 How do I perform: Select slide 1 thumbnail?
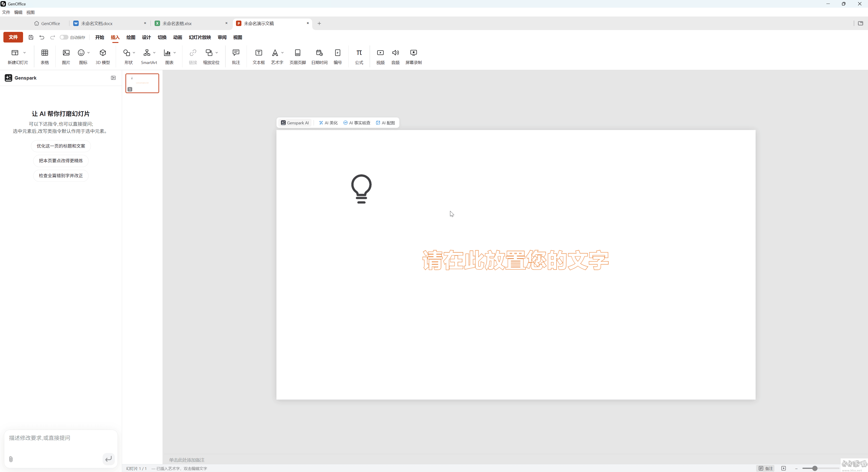(x=142, y=83)
